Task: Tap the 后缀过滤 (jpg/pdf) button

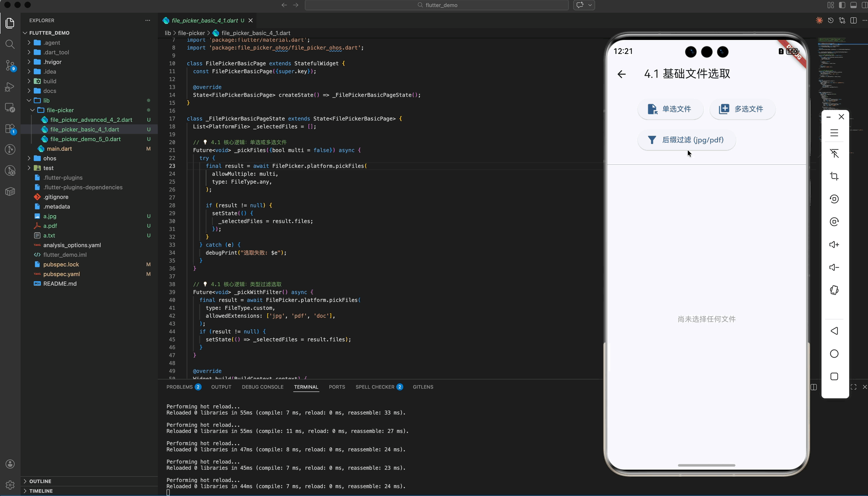Action: point(686,140)
